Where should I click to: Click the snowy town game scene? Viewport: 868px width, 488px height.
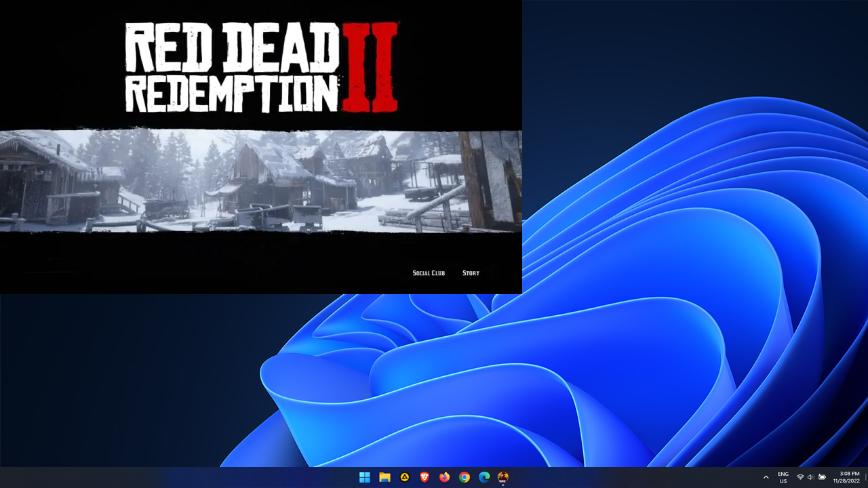[x=261, y=180]
